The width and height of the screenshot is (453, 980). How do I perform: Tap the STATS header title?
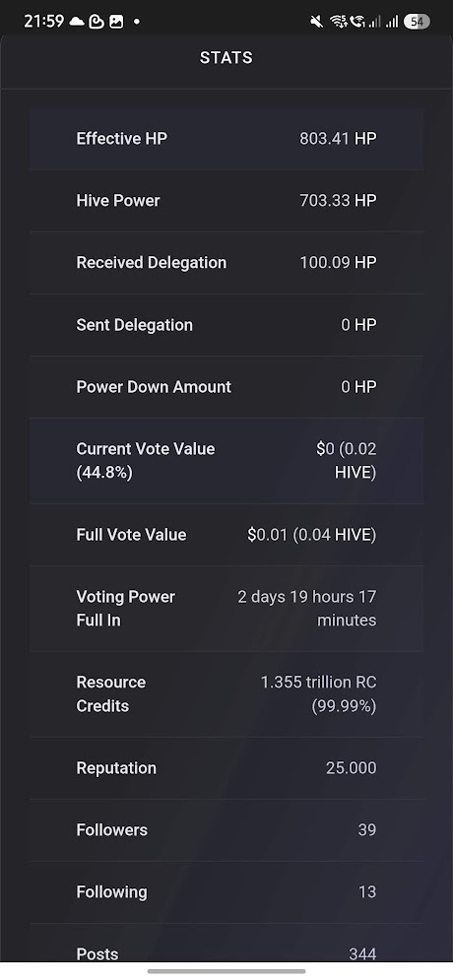click(x=226, y=57)
